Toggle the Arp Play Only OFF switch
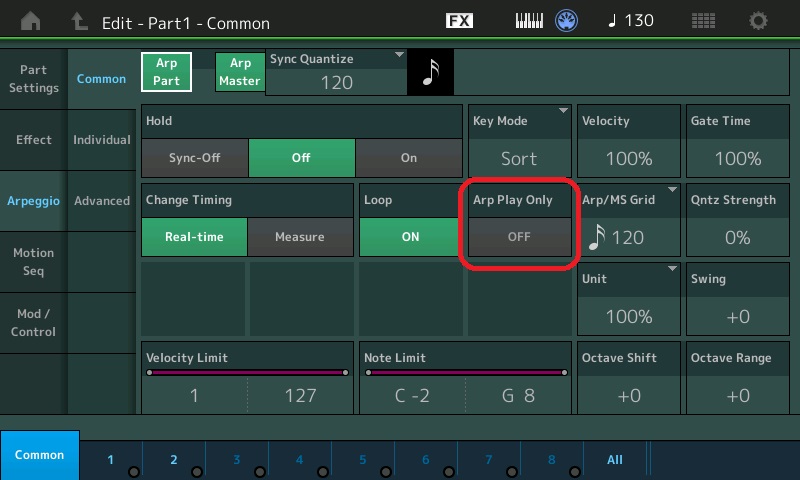The width and height of the screenshot is (800, 480). 519,237
